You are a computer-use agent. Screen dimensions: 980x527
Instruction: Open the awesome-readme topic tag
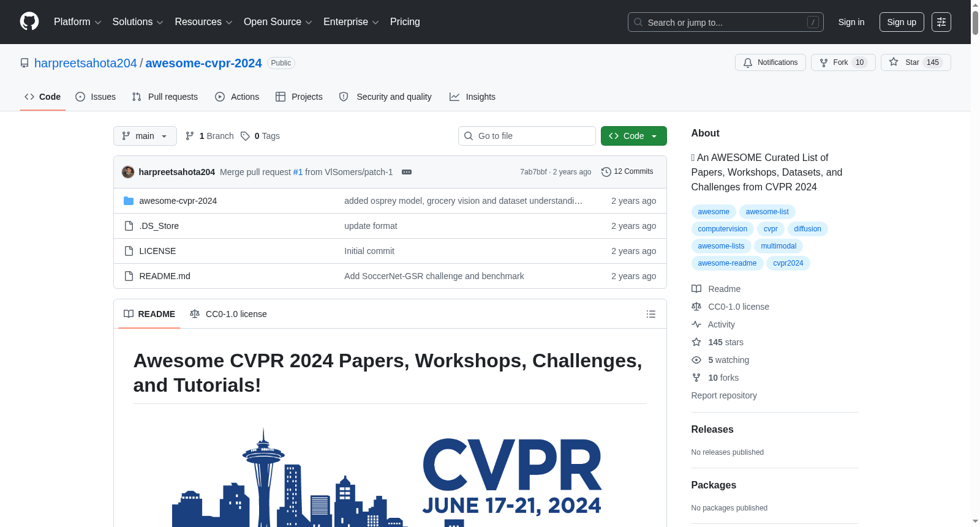pos(727,263)
